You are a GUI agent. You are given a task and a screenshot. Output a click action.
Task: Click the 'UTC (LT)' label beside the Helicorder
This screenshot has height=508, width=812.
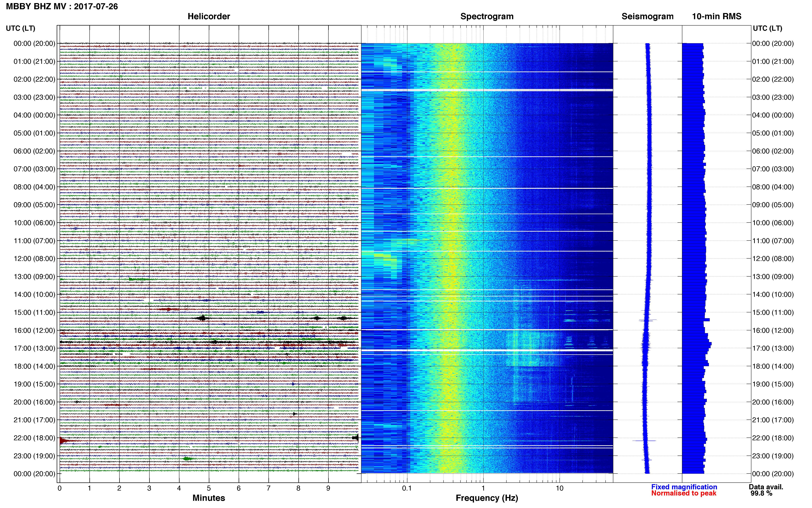21,28
